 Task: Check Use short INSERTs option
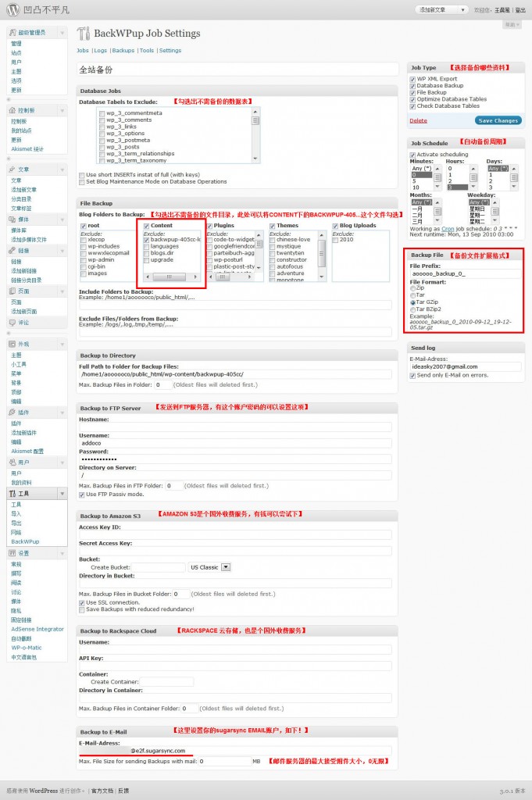81,175
